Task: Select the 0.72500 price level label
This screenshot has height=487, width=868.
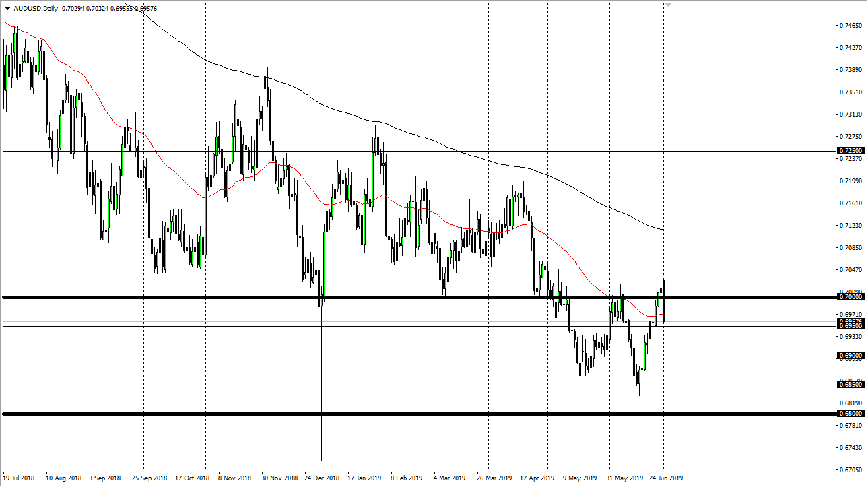Action: click(850, 151)
